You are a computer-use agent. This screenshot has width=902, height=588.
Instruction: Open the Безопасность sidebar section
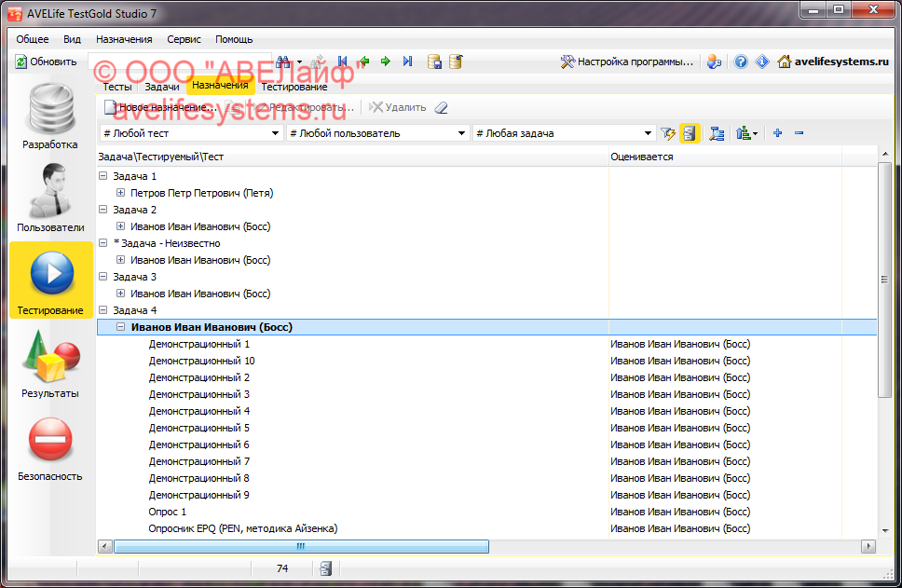coord(50,447)
